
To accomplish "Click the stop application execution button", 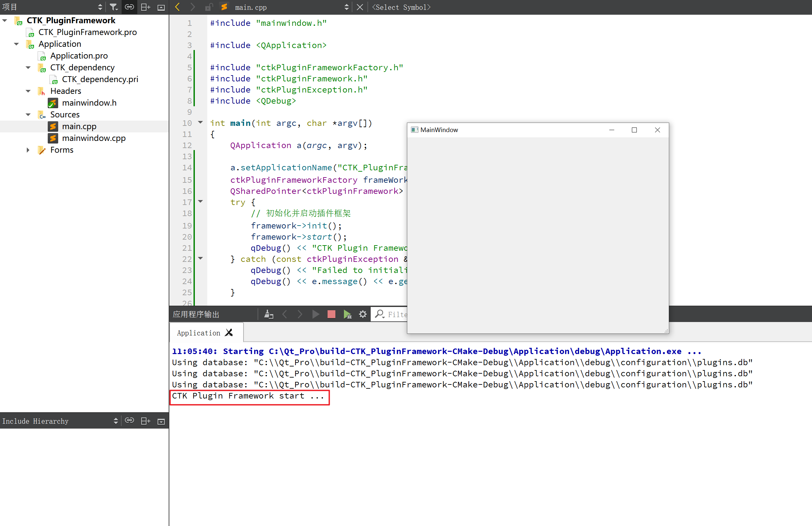I will (331, 314).
